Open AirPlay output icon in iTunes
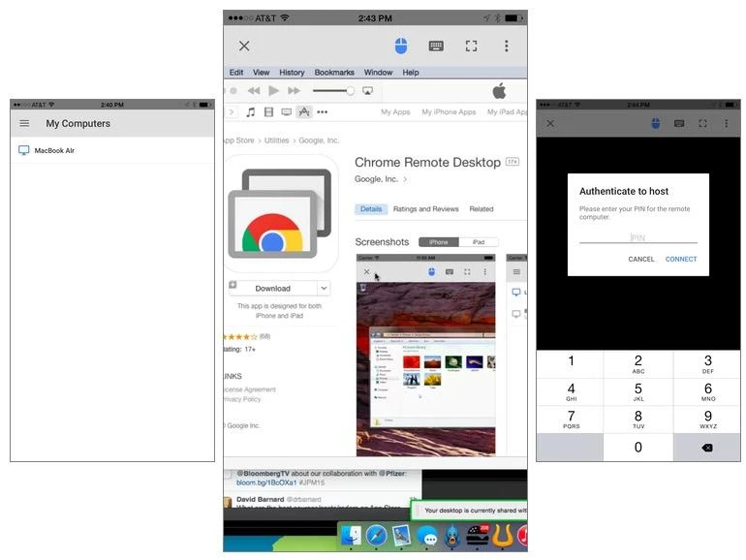This screenshot has width=746, height=560. [367, 90]
